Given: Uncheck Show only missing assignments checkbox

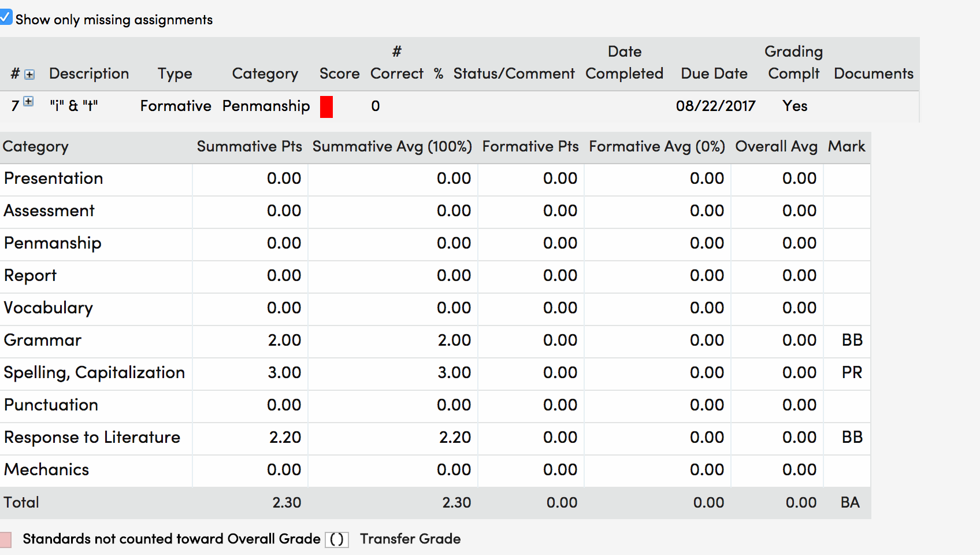Looking at the screenshot, I should [5, 17].
